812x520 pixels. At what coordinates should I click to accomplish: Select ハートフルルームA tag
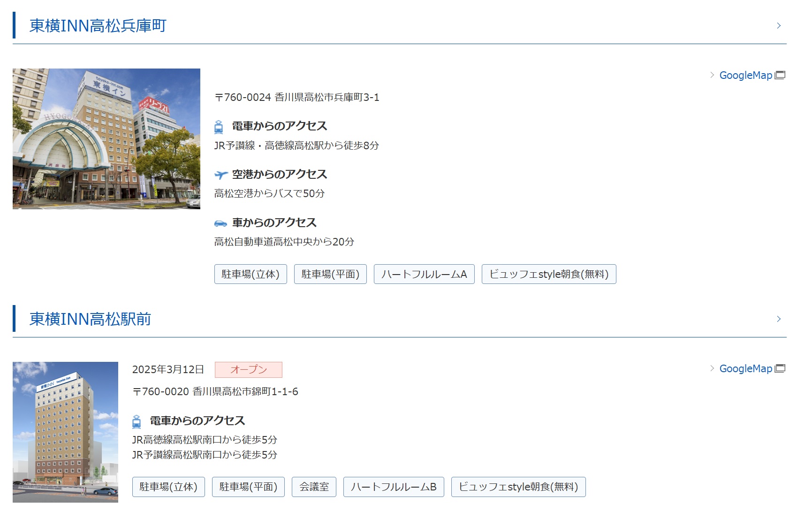[x=424, y=274]
